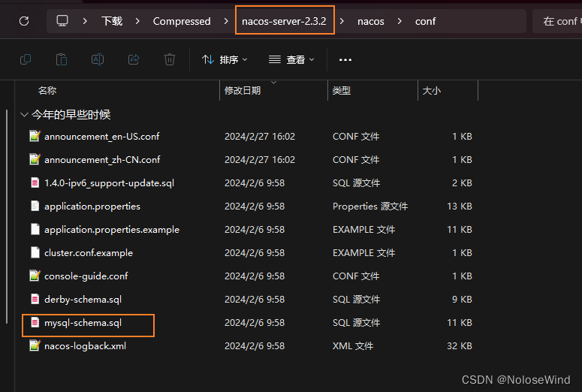Click icon of application.properties file
This screenshot has width=582, height=392.
coord(35,206)
